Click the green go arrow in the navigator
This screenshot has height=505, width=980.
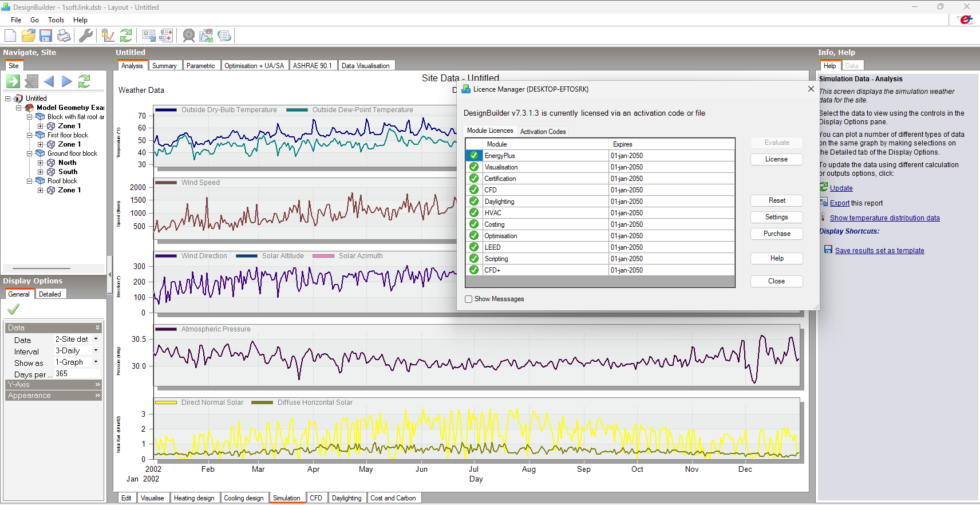13,81
